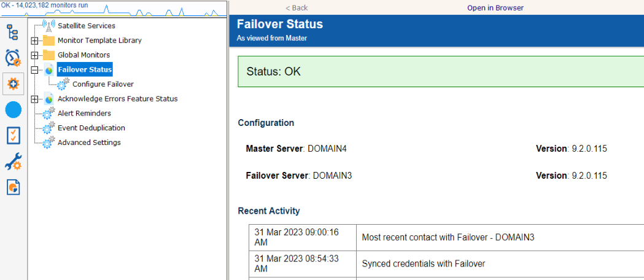Expand the Monitor Template Library node
The height and width of the screenshot is (280, 644).
pyautogui.click(x=35, y=41)
